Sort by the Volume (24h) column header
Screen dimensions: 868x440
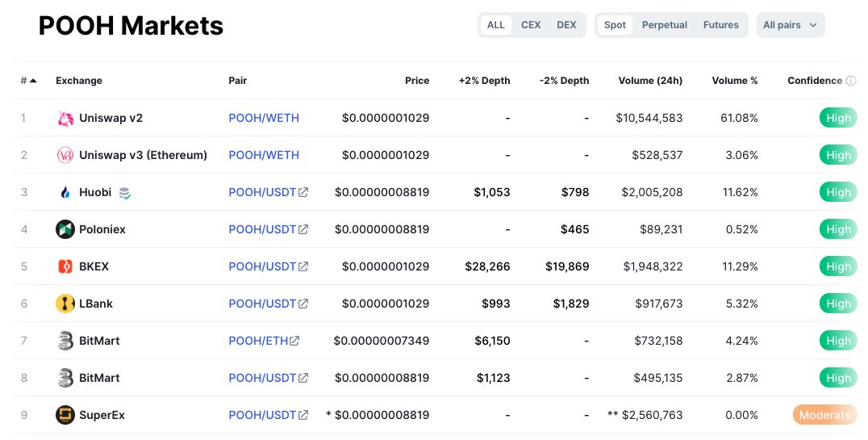[x=650, y=81]
